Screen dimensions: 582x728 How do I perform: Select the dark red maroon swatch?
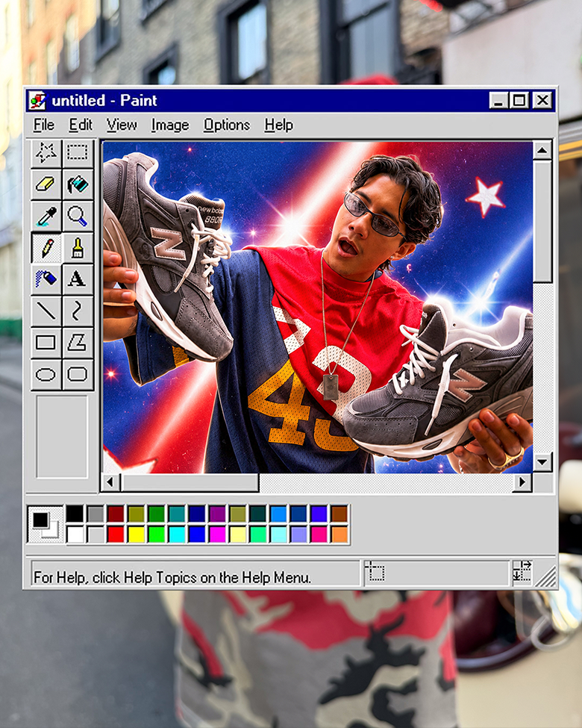[116, 514]
